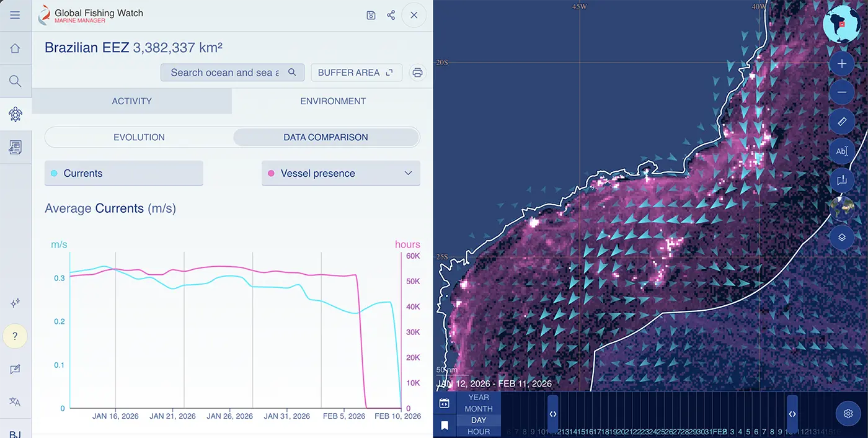Open the language selector icon
Viewport: 868px width, 438px height.
15,401
